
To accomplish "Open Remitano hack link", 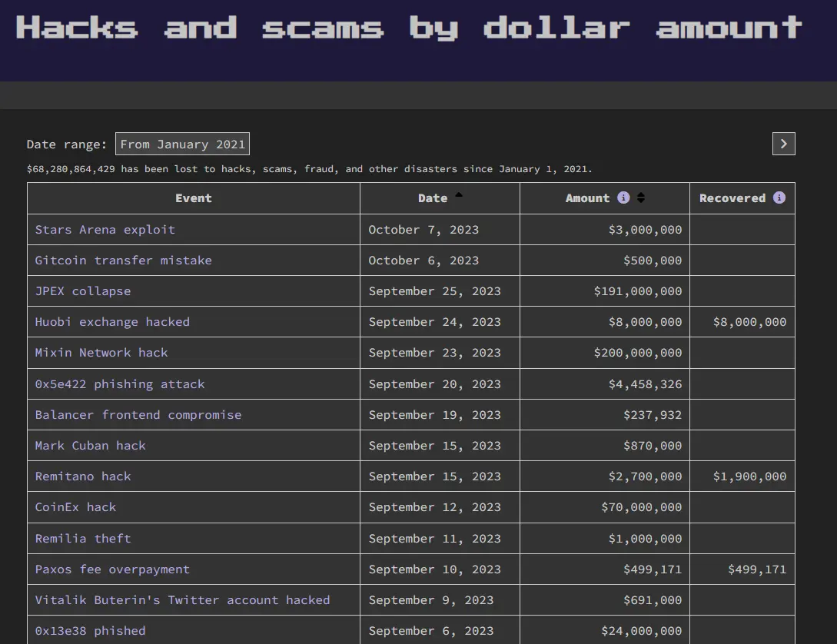I will 83,476.
